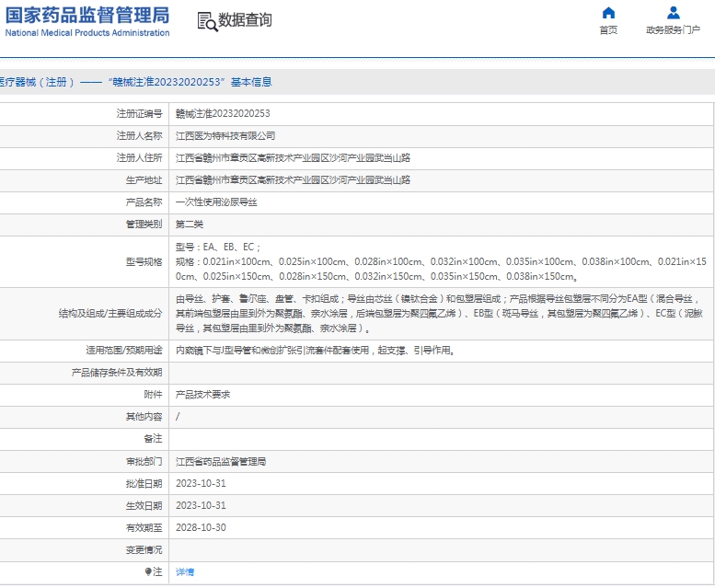Click attachment value 产品技术要求
The image size is (715, 588).
[x=202, y=395]
